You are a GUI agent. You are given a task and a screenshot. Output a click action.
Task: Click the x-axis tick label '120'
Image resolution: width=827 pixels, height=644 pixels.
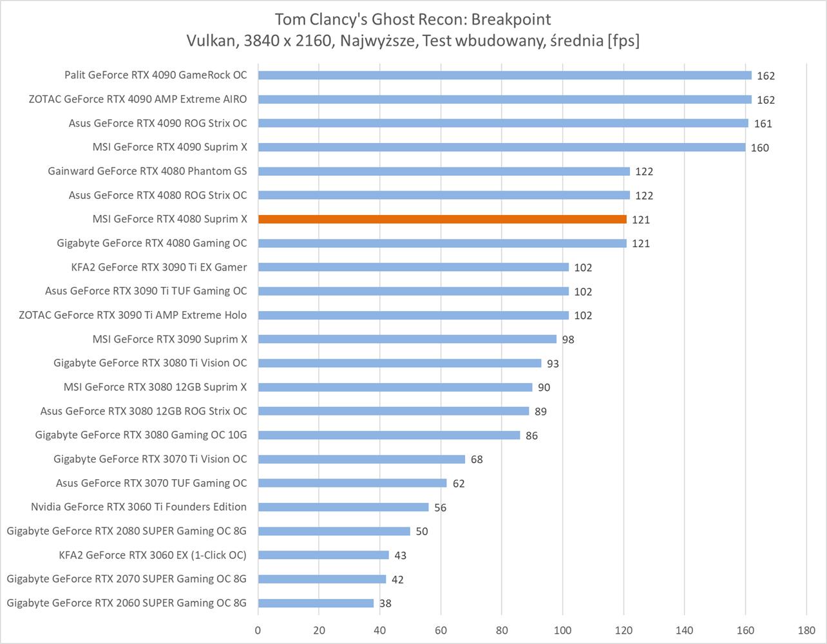tap(623, 630)
